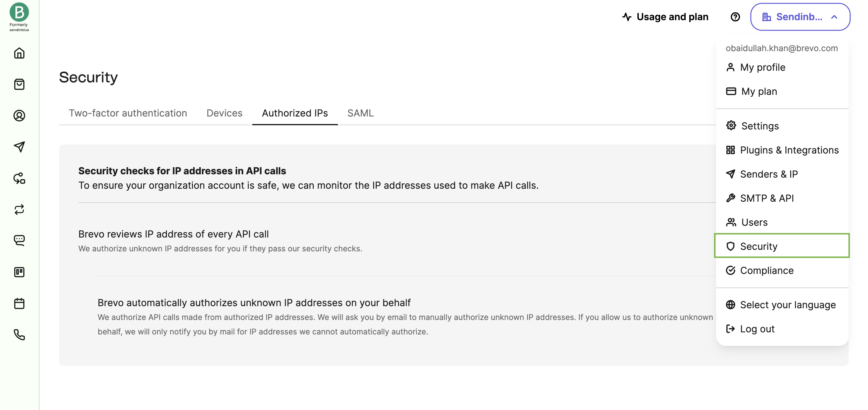Screen dimensions: 868x410
Task: Collapse the Sendinblue account dropdown
Action: coord(801,17)
